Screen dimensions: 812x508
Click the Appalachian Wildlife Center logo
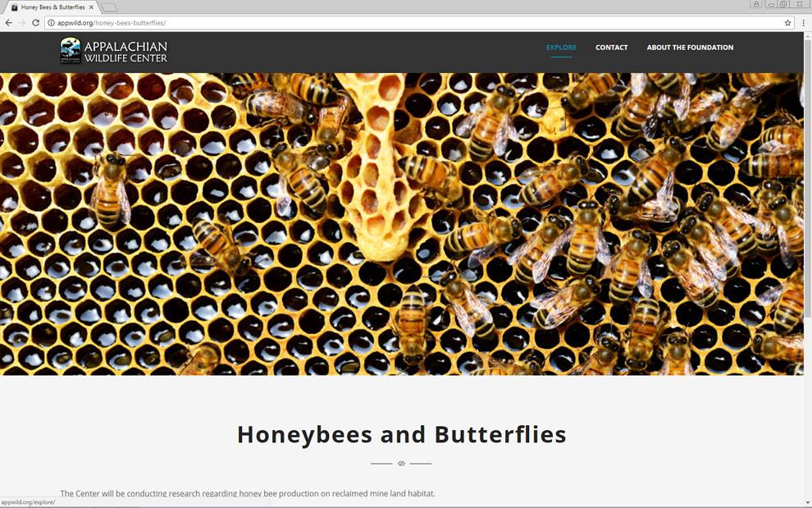113,51
